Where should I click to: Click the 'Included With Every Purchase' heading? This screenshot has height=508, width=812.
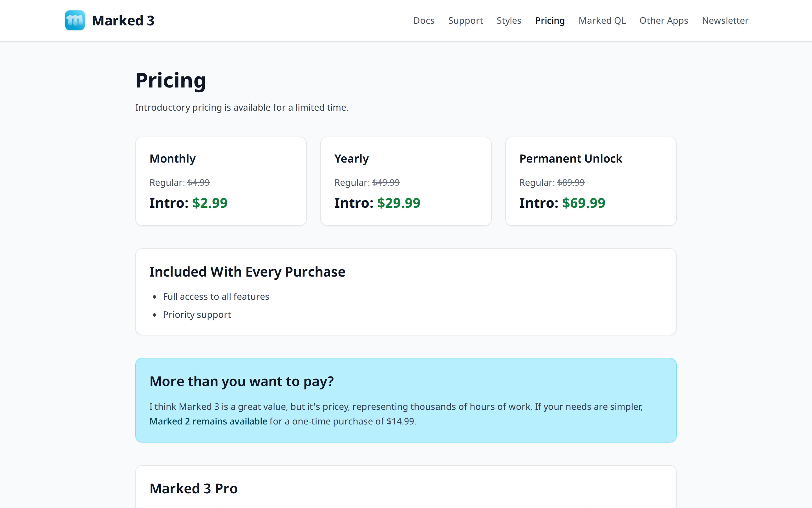(x=247, y=272)
